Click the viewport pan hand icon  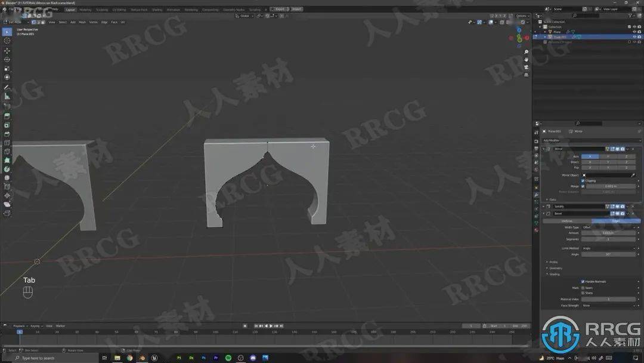point(526,60)
